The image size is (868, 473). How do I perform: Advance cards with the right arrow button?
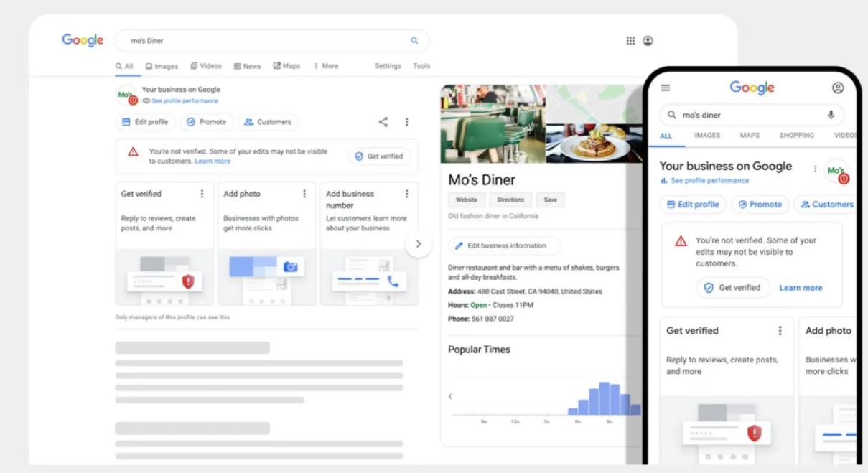pyautogui.click(x=418, y=244)
